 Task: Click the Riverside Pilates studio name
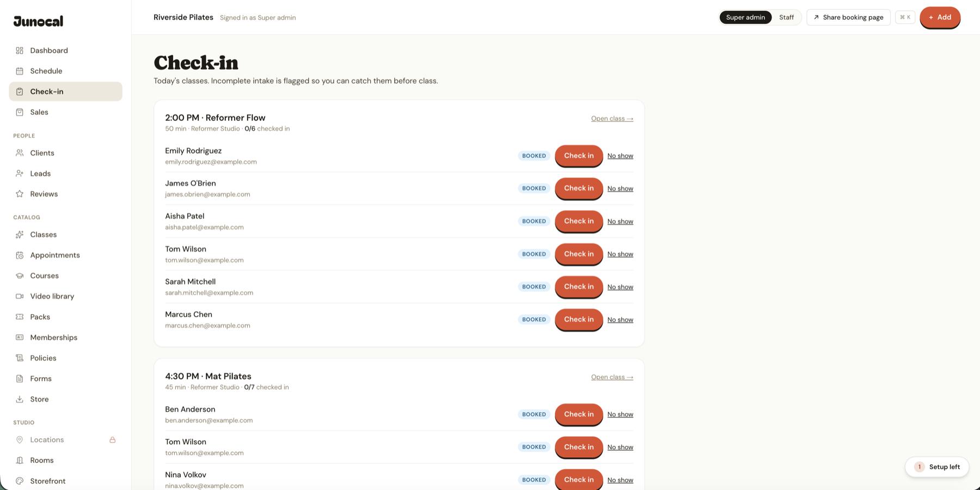tap(183, 17)
